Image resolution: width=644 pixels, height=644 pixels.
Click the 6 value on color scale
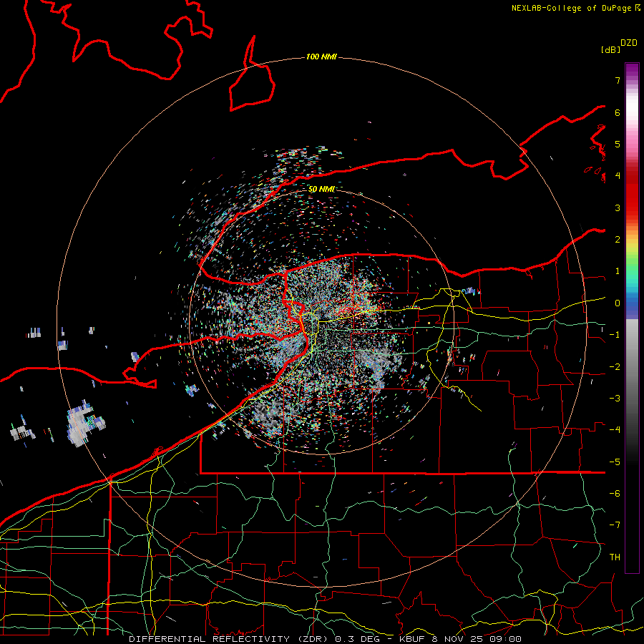click(618, 112)
